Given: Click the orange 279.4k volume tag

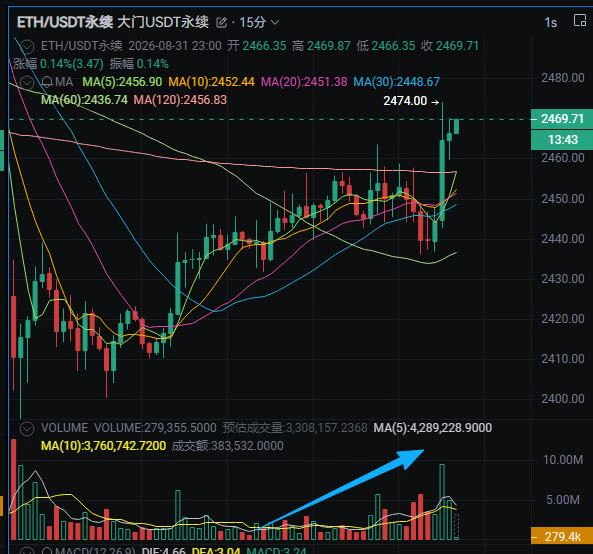Looking at the screenshot, I should [562, 536].
